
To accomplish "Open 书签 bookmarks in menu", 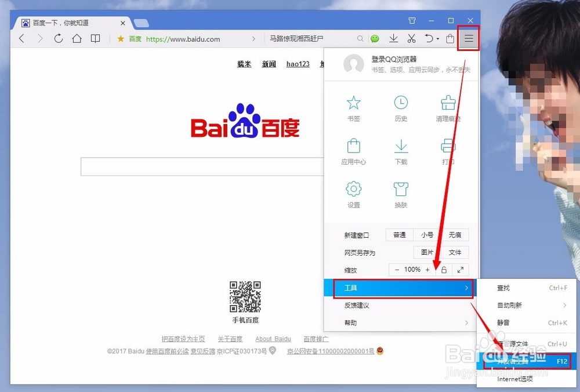I will click(354, 108).
